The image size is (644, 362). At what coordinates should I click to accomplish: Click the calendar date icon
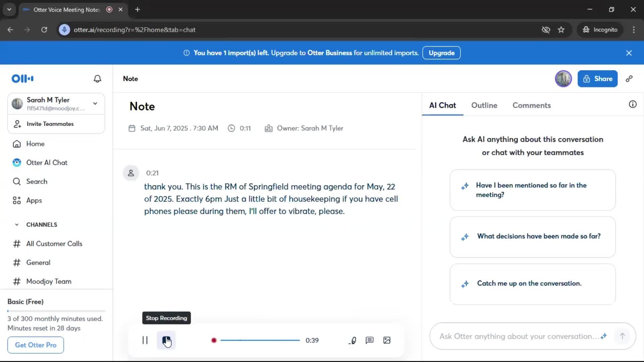click(x=132, y=128)
